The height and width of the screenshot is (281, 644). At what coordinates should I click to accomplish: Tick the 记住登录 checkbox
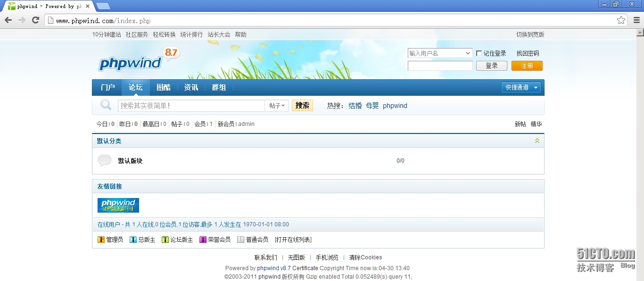[479, 53]
